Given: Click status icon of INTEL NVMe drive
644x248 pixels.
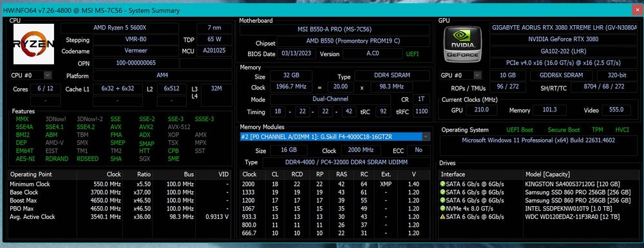Looking at the screenshot, I should pos(442,209).
